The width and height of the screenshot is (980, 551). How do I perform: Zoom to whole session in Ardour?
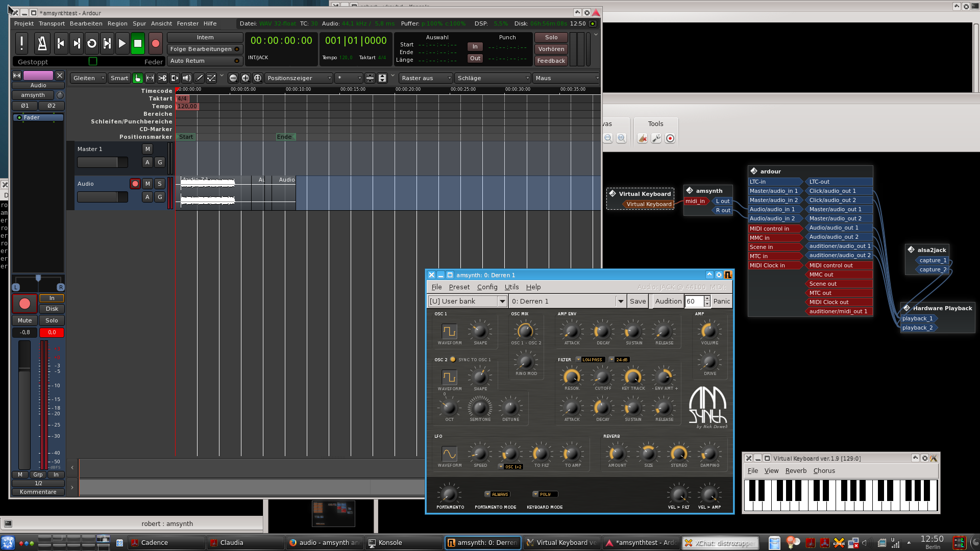click(258, 78)
